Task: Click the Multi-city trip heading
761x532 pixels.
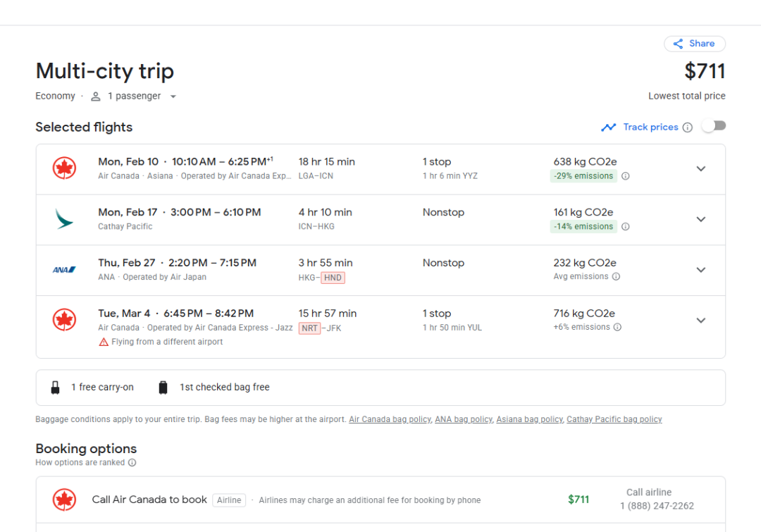Action: pos(105,71)
